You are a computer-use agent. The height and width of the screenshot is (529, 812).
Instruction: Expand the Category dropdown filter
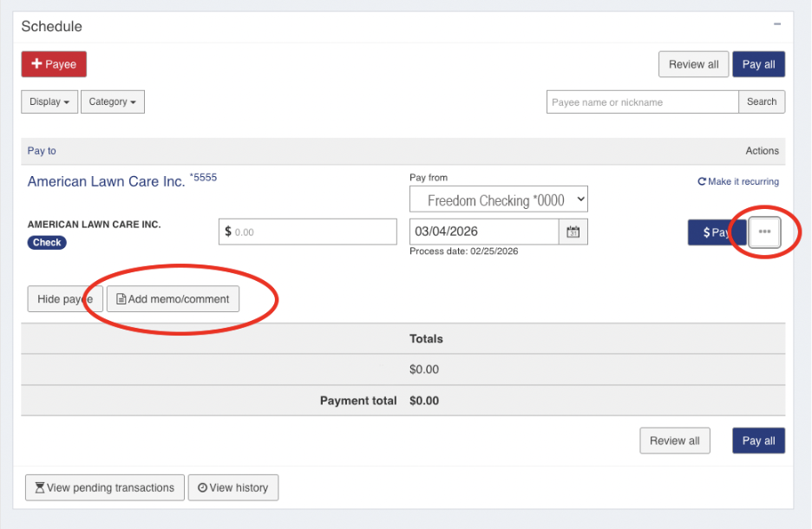pos(113,101)
